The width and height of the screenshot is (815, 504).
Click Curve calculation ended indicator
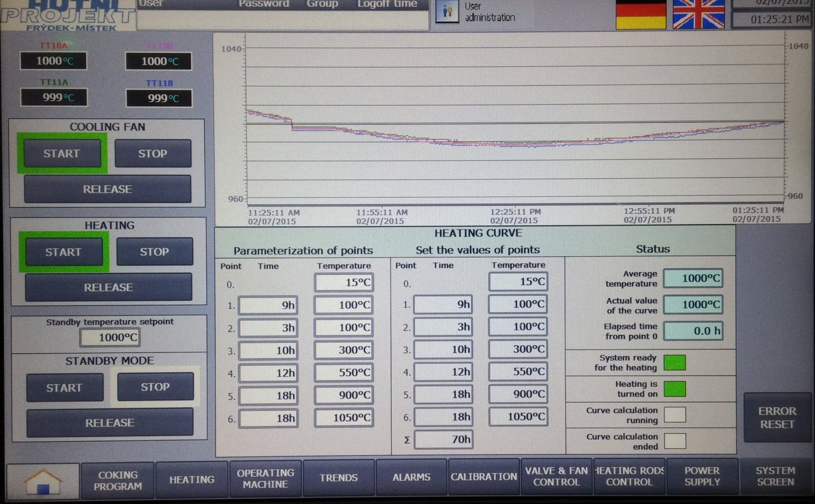[675, 441]
